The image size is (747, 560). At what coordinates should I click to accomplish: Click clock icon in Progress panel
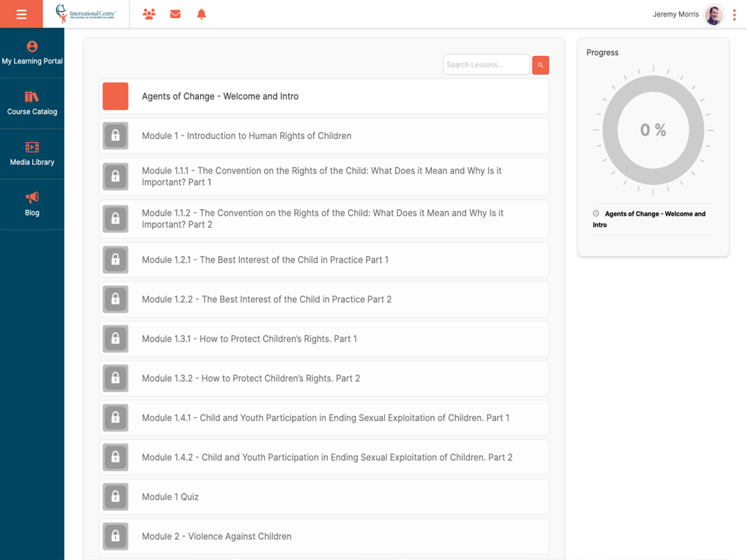pos(596,214)
